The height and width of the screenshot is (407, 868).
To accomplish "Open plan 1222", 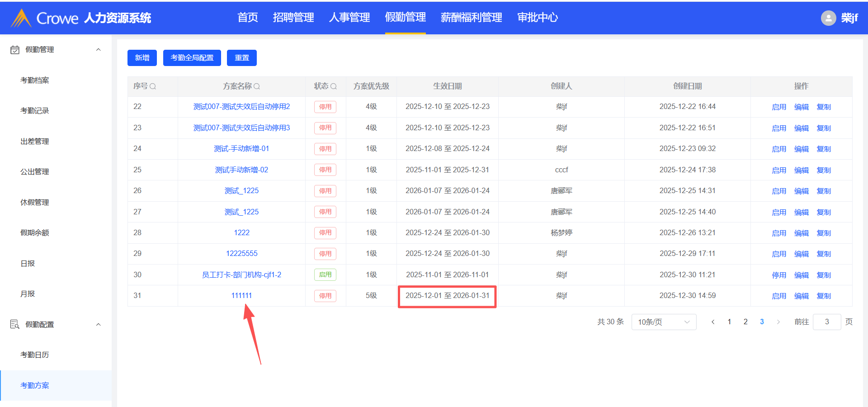I will [242, 232].
